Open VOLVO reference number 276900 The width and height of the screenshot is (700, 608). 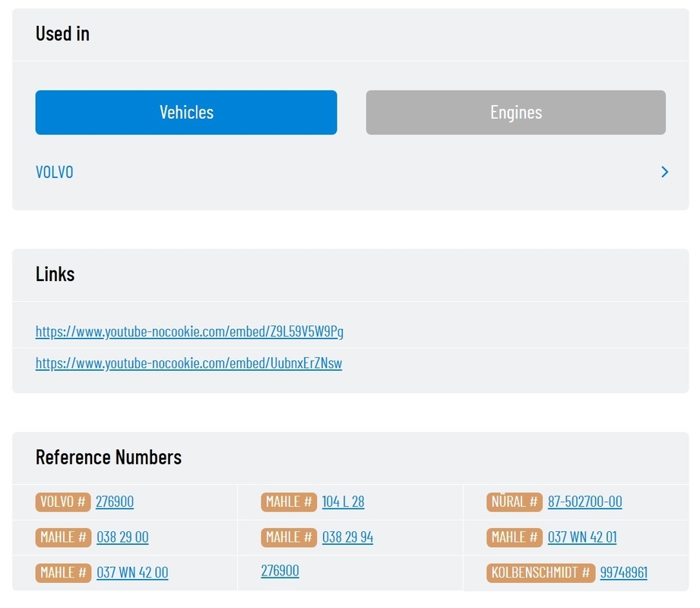coord(115,502)
